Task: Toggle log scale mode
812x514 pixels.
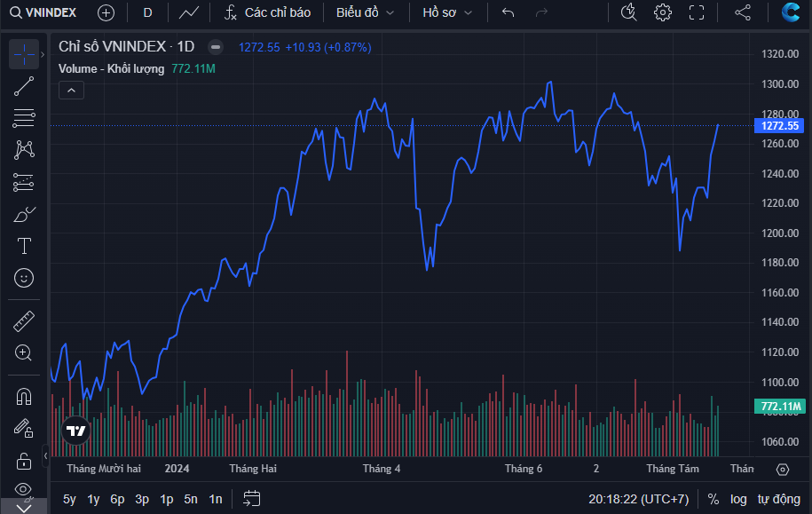Action: (738, 499)
